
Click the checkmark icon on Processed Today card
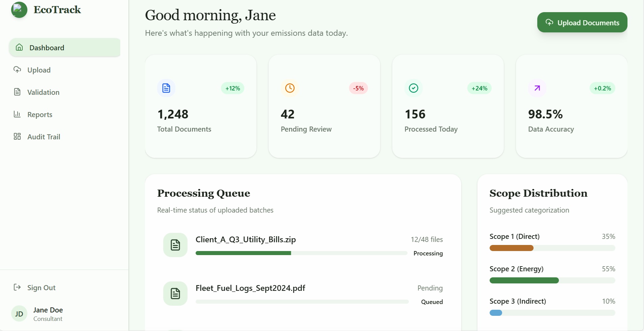414,88
